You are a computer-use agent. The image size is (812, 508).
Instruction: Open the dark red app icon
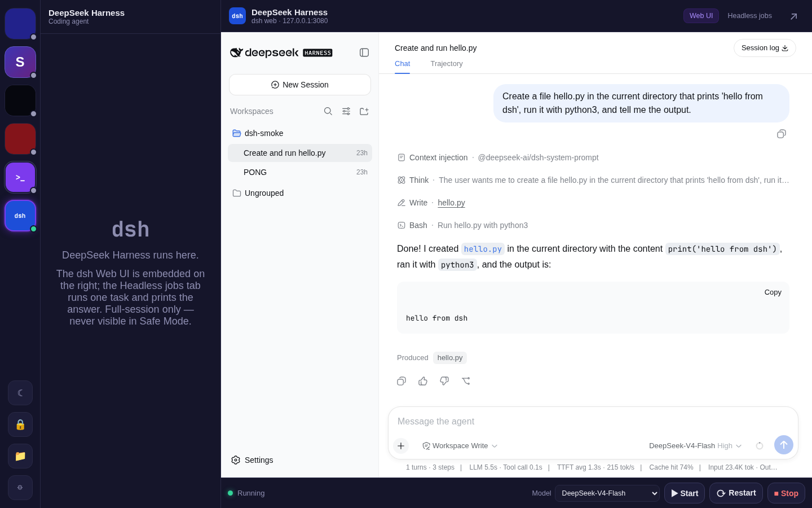pos(20,139)
